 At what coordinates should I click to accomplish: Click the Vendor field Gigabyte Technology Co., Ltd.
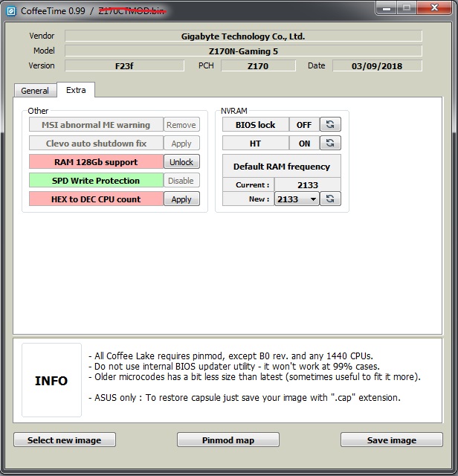pyautogui.click(x=243, y=36)
